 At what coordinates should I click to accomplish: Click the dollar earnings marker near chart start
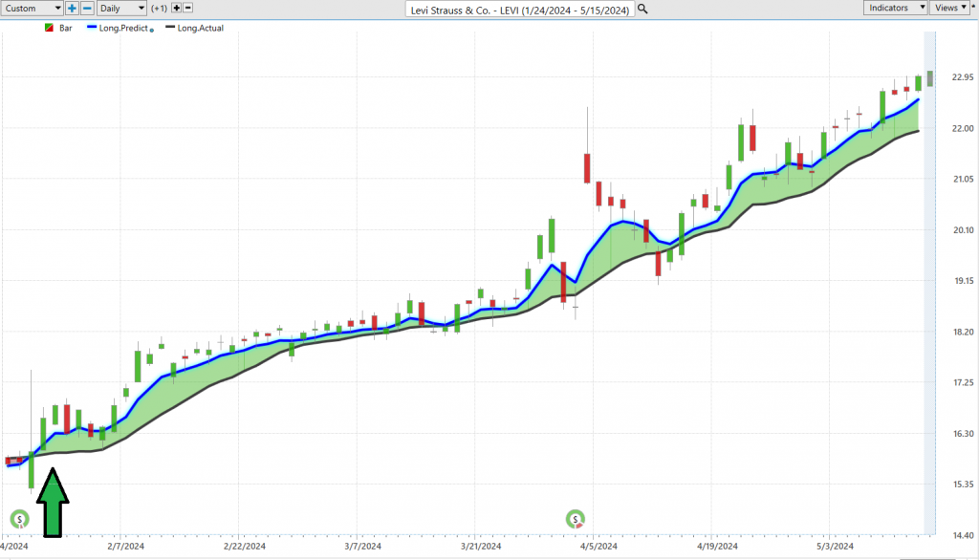point(20,519)
